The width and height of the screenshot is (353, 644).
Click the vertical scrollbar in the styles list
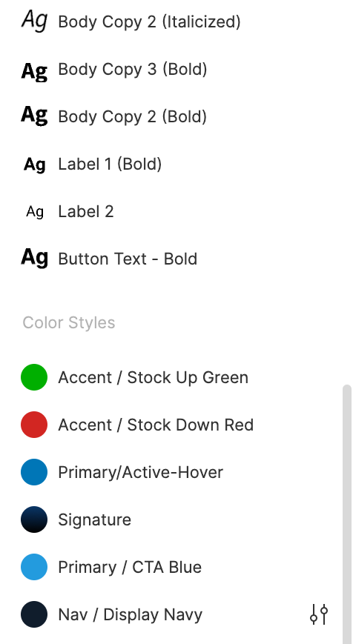347,514
